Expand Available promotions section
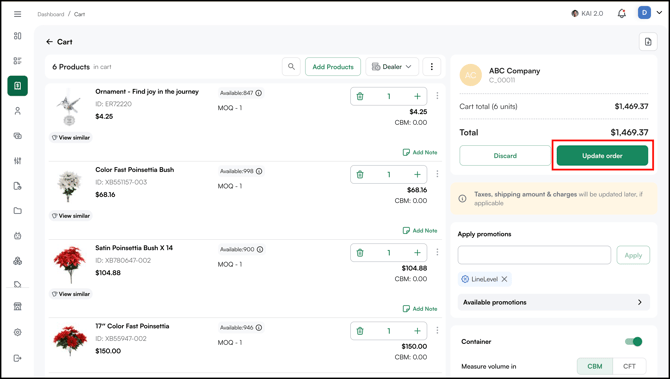 [554, 302]
